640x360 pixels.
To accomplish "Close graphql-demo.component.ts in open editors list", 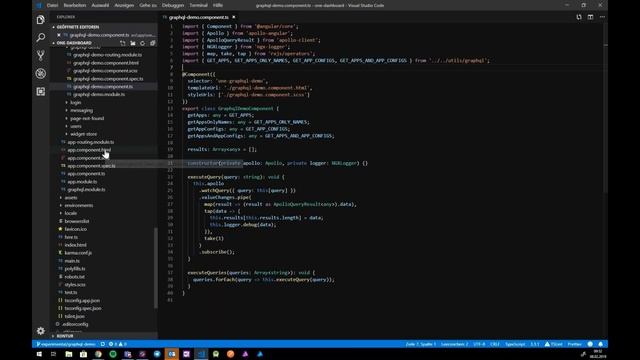I will point(59,35).
